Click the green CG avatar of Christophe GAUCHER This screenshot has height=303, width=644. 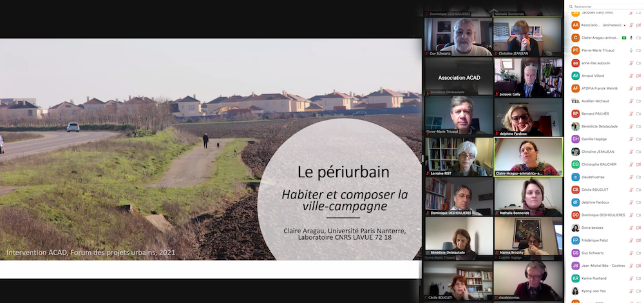[x=575, y=164]
